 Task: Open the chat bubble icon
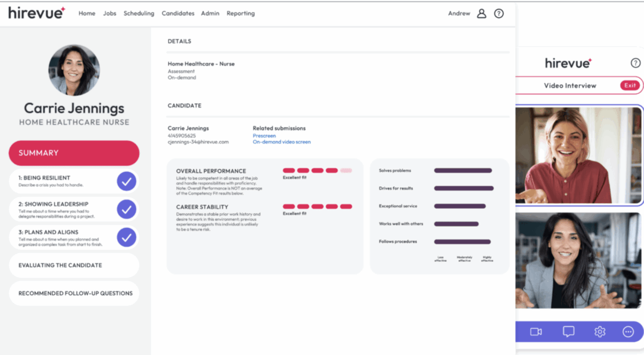coord(568,331)
